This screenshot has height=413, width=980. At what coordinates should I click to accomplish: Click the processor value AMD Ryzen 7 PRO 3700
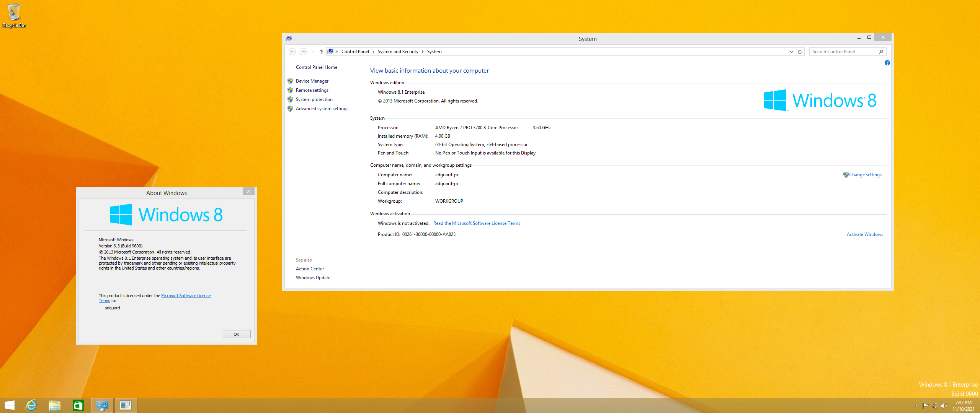click(476, 128)
